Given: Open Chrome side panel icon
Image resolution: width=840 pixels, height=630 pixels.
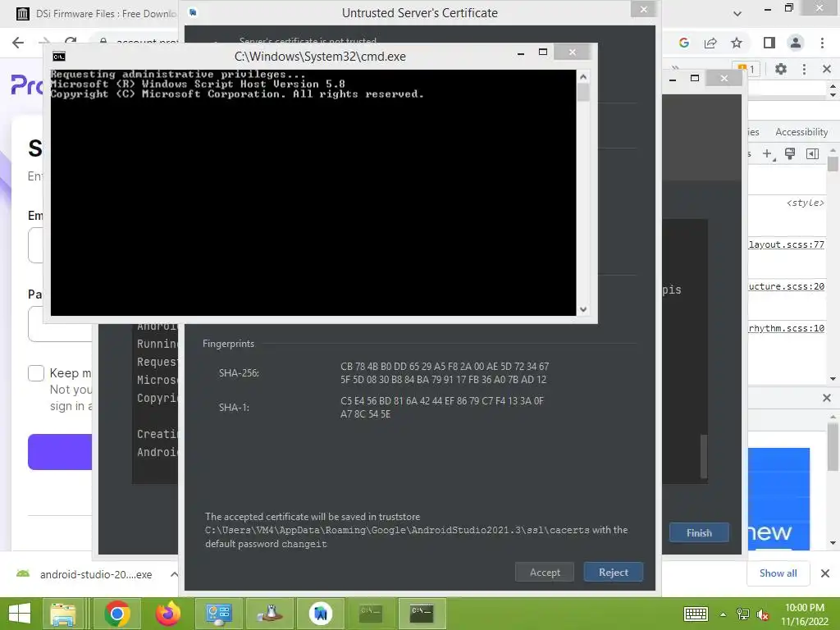Looking at the screenshot, I should [769, 43].
